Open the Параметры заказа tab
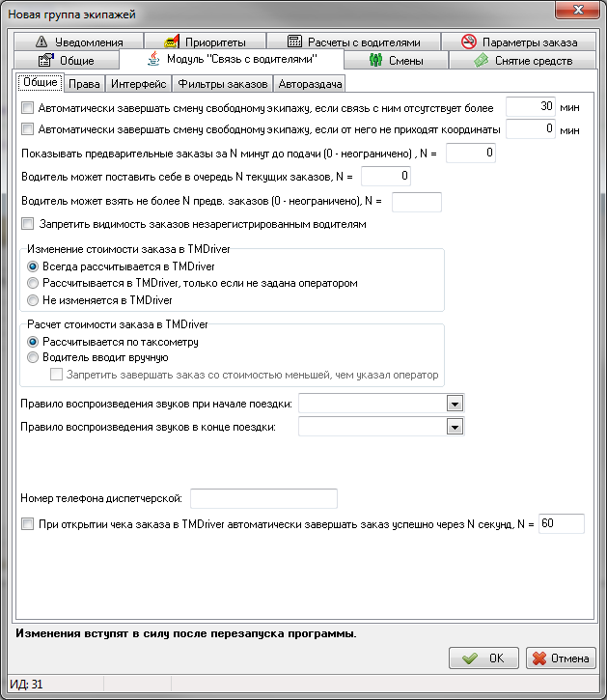607x700 pixels. click(518, 42)
